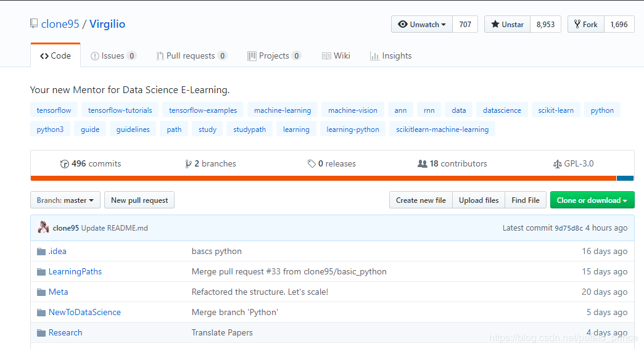The height and width of the screenshot is (349, 644).
Task: View the 8,953 stargazers count
Action: 545,24
